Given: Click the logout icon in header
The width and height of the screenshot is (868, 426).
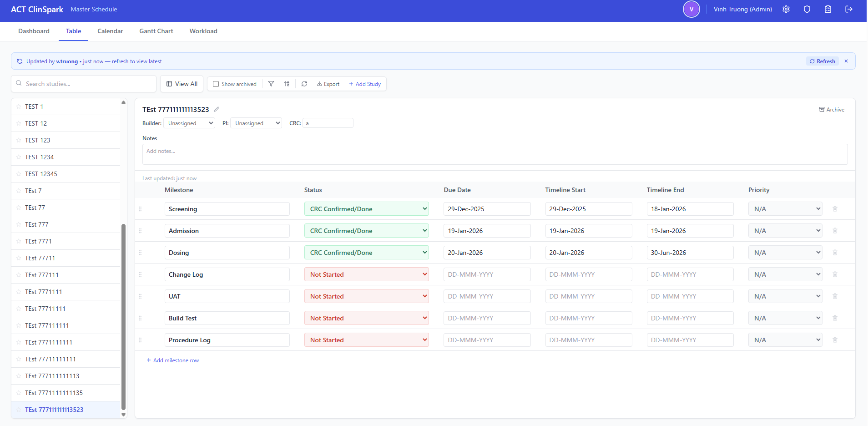Looking at the screenshot, I should (849, 9).
